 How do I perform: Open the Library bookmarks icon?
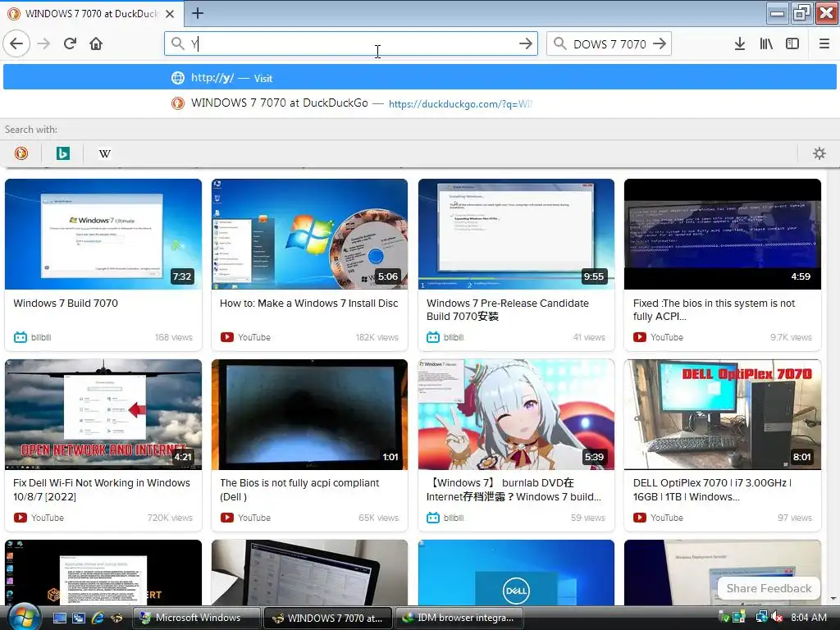point(766,43)
